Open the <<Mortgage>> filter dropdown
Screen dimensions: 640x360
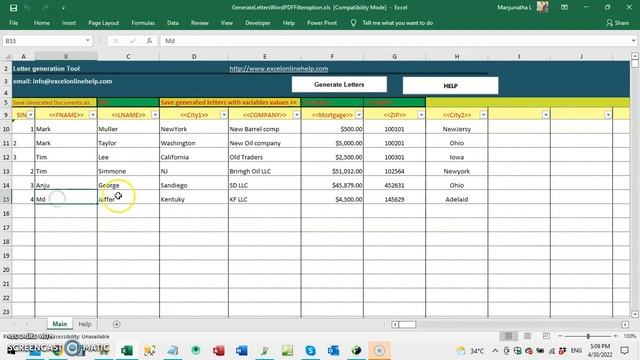(359, 115)
